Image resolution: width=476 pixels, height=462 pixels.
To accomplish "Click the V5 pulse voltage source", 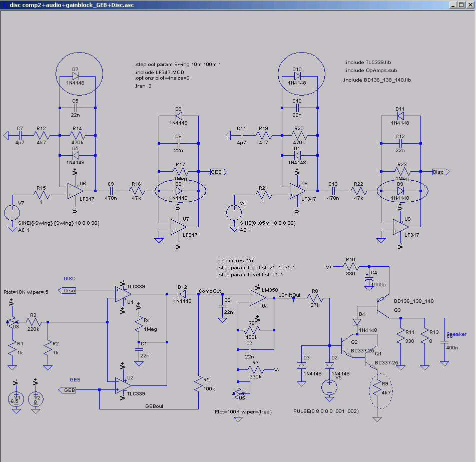I will pos(329,387).
